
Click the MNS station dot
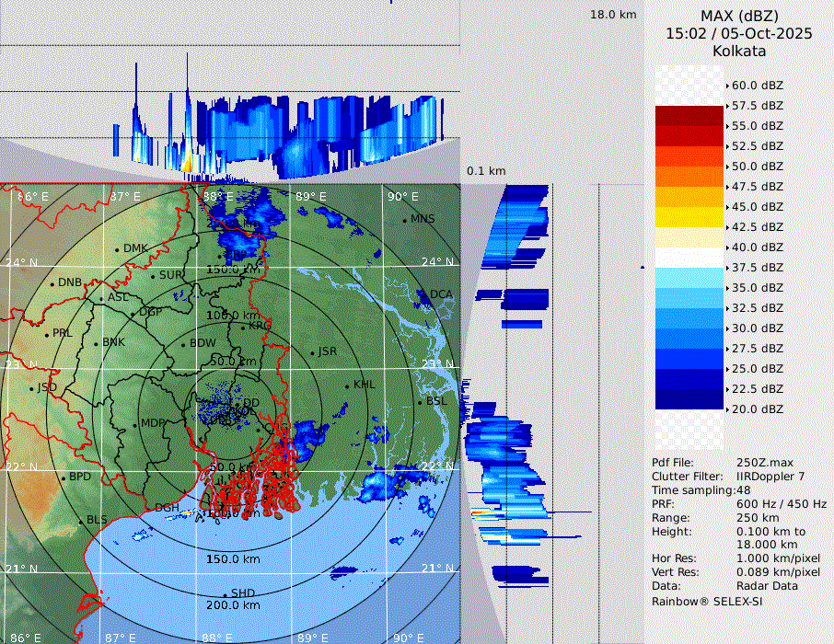pyautogui.click(x=405, y=220)
